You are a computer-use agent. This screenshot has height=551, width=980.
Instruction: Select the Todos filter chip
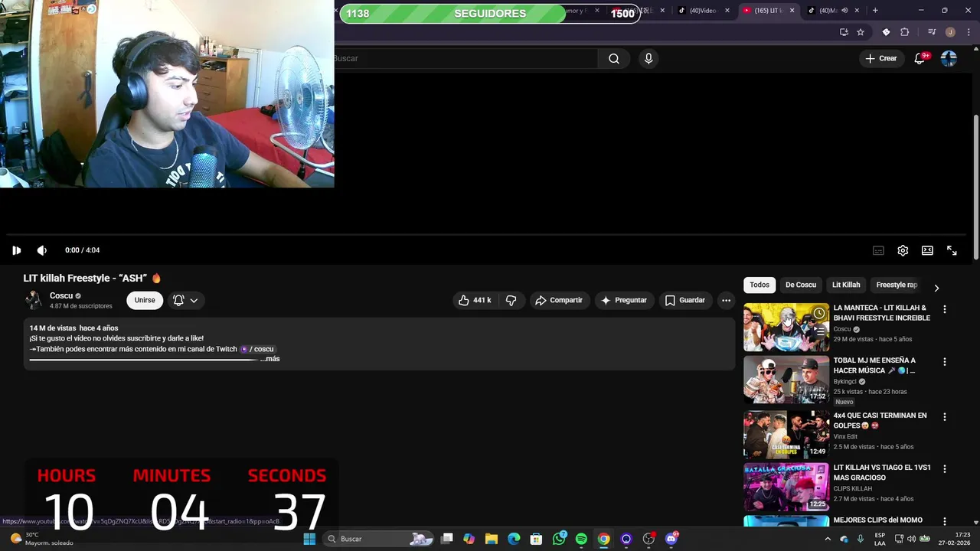(x=759, y=285)
